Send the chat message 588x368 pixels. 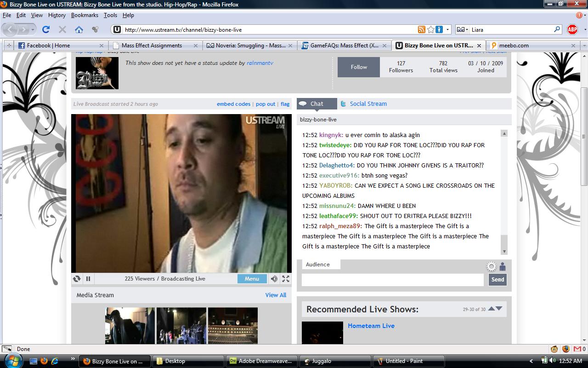(x=498, y=280)
